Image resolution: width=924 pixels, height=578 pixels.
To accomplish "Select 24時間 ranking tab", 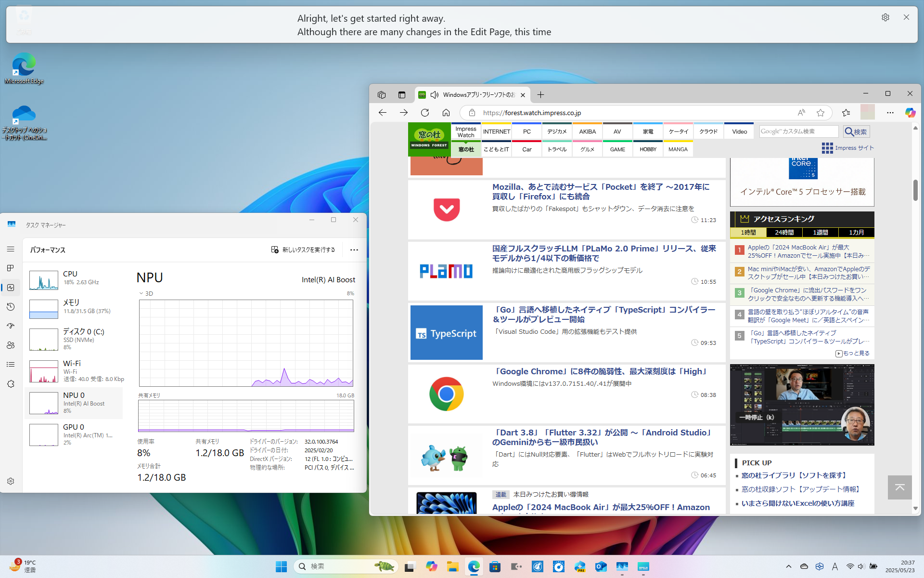I will (784, 232).
